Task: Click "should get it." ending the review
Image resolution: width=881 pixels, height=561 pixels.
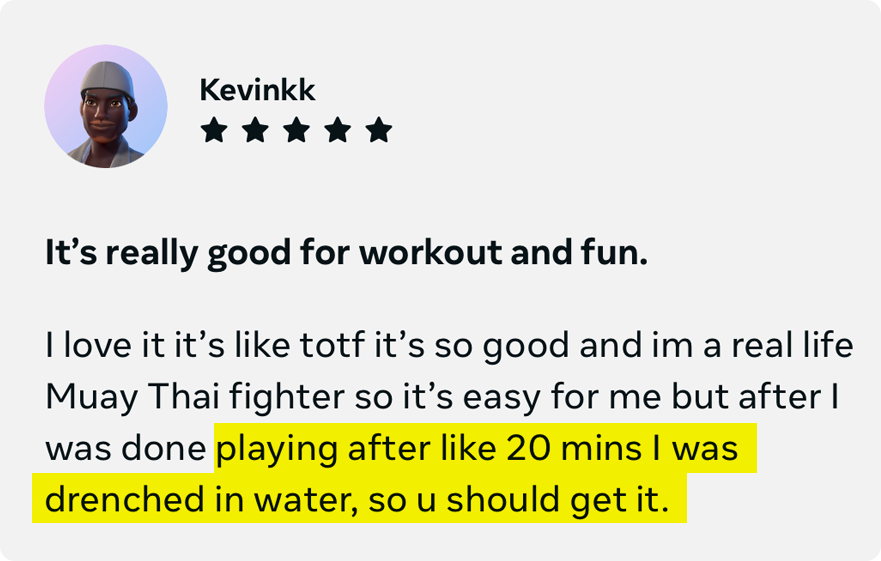Action: pos(558,499)
